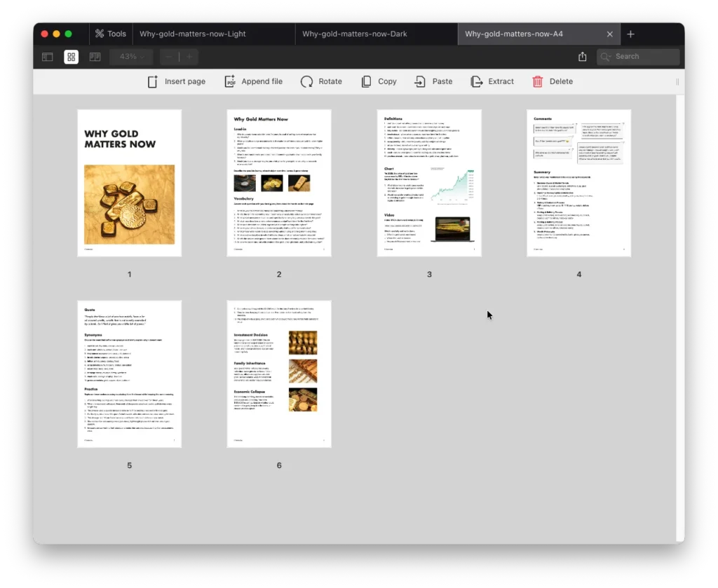This screenshot has height=588, width=718.
Task: Open the Tools menu
Action: [x=110, y=34]
